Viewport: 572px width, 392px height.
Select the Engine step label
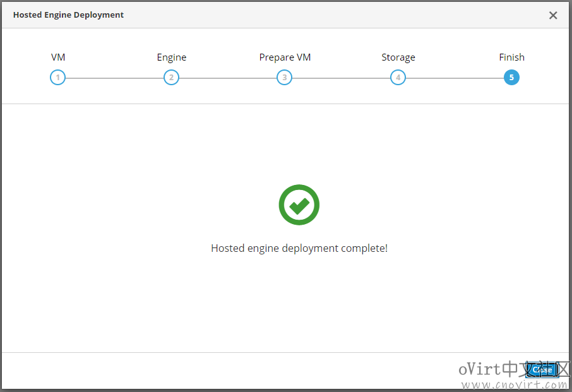[x=172, y=57]
